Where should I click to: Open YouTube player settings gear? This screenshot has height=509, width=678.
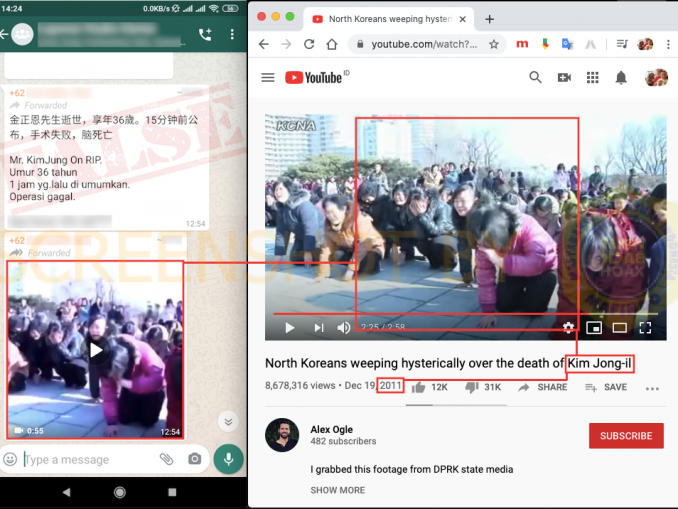tap(568, 328)
